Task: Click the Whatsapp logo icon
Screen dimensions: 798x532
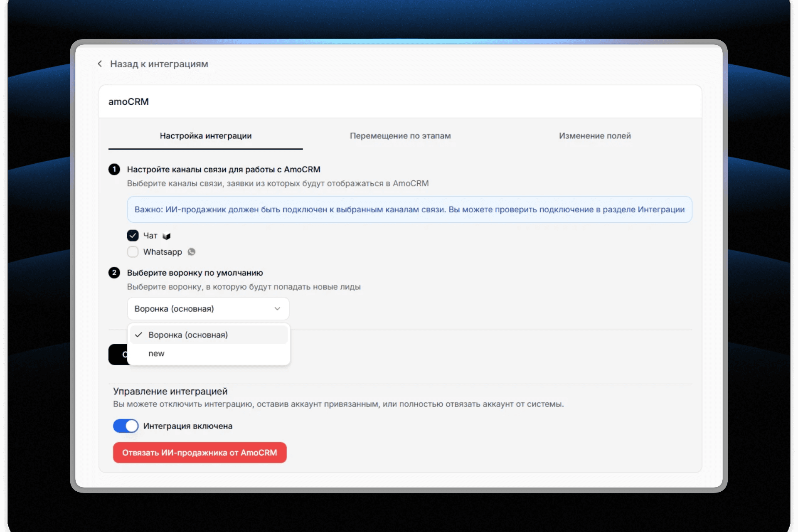Action: pyautogui.click(x=191, y=252)
